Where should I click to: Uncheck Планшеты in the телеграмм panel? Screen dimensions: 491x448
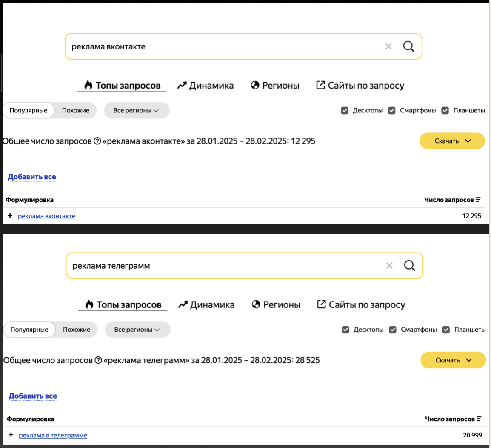[446, 330]
